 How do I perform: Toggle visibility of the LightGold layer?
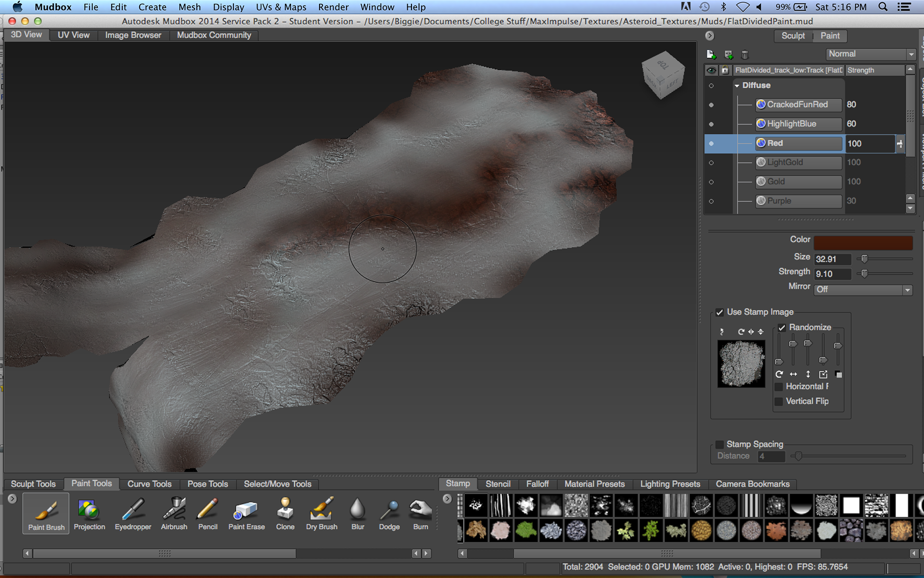click(711, 163)
